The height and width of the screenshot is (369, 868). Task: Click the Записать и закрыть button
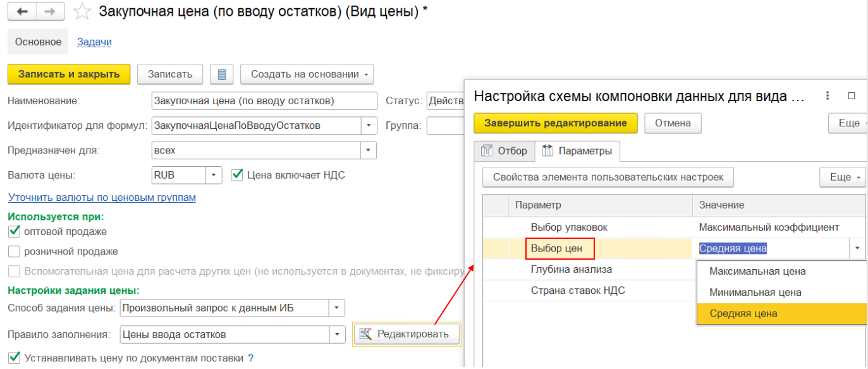[69, 74]
